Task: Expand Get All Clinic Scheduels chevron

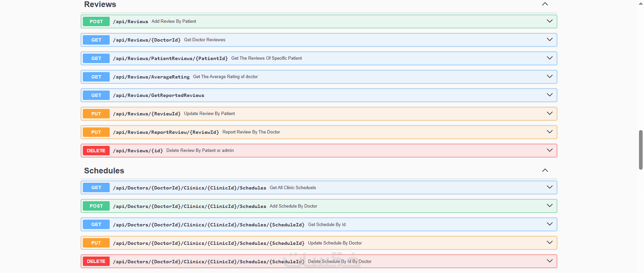Action: (x=549, y=187)
